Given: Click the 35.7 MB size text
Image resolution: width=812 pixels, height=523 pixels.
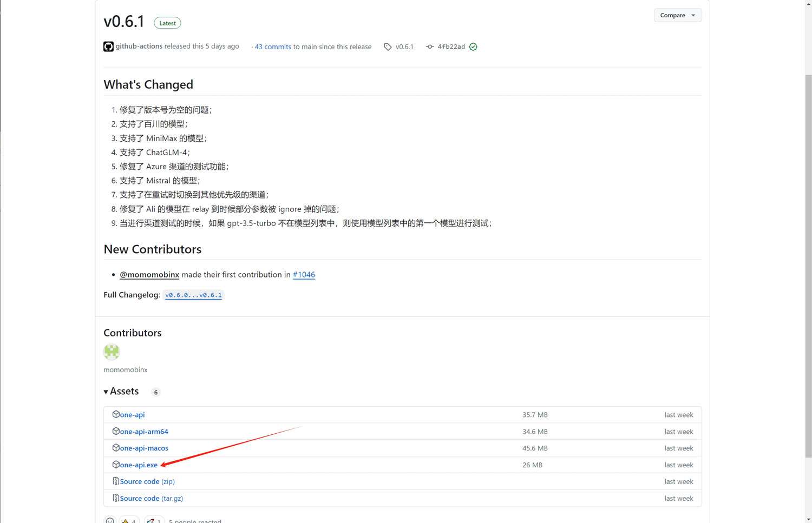Looking at the screenshot, I should click(535, 415).
